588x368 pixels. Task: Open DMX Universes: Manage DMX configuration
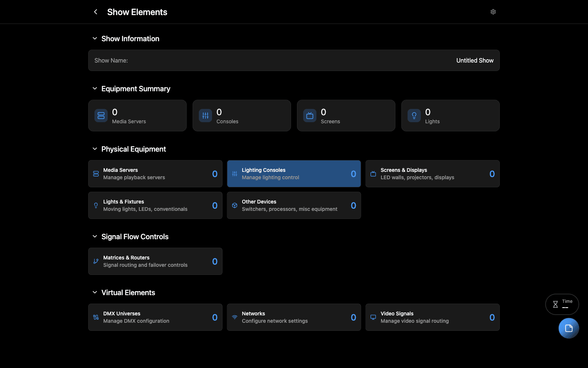click(x=155, y=317)
